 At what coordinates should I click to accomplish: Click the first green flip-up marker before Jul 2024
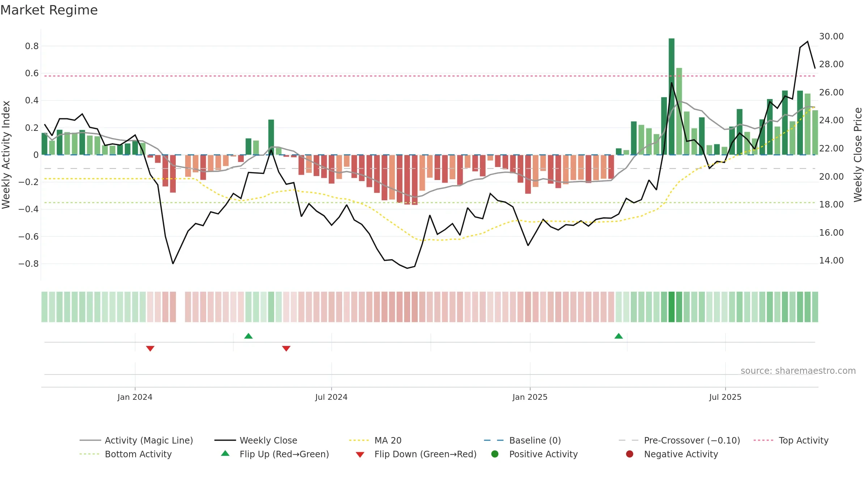(x=248, y=336)
